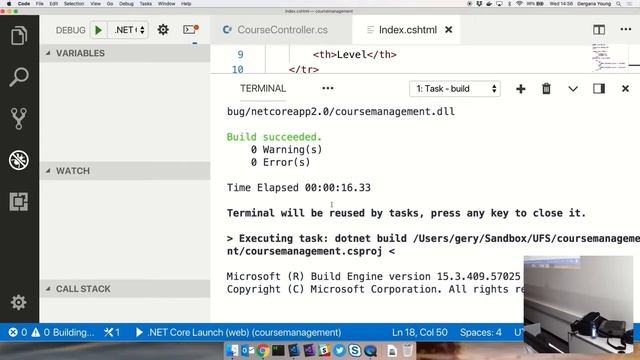Open the Search view in activity bar

19,77
